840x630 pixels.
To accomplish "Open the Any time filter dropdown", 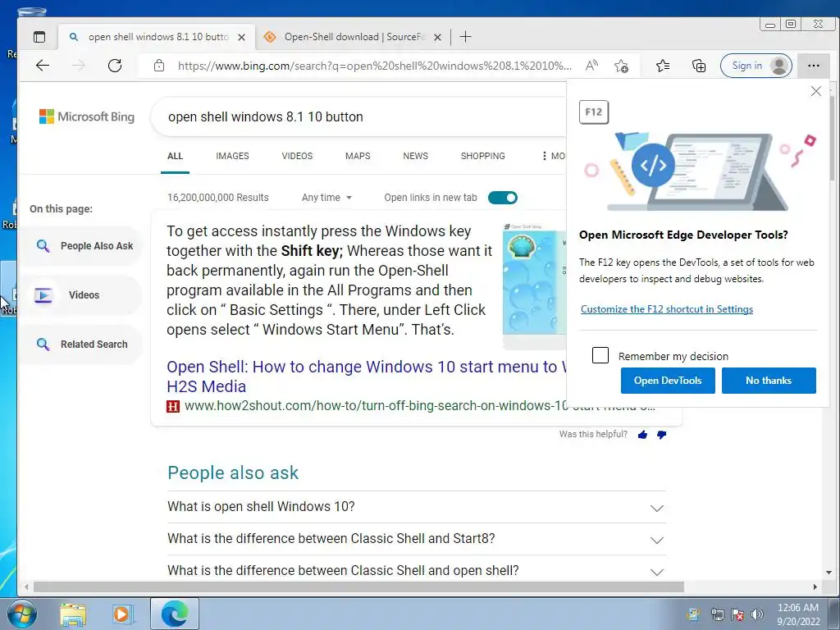I will pyautogui.click(x=326, y=198).
